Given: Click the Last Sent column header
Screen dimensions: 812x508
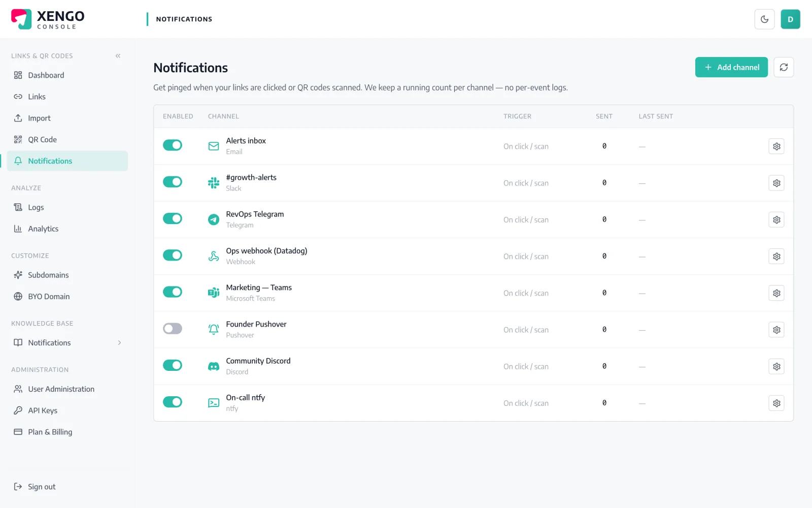Looking at the screenshot, I should pyautogui.click(x=656, y=116).
